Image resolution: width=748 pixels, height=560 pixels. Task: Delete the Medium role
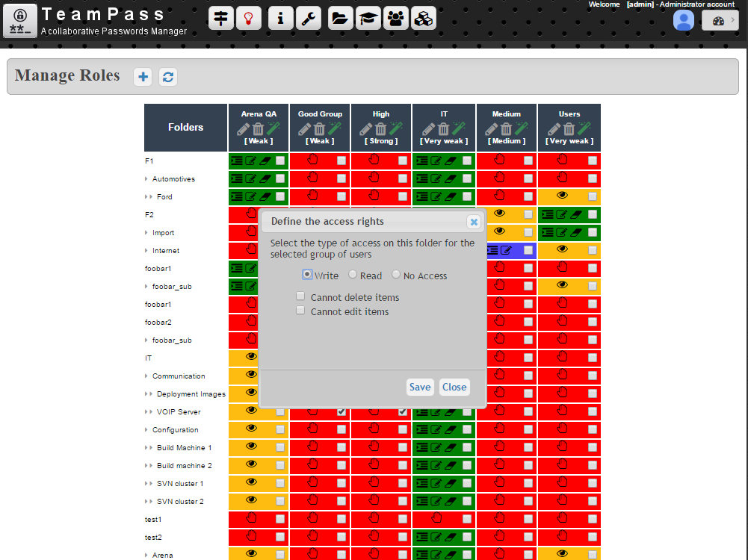[506, 128]
